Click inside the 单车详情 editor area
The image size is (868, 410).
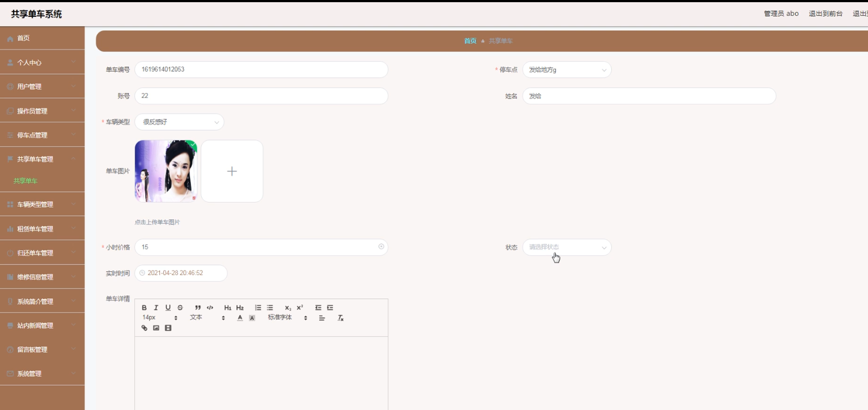261,373
